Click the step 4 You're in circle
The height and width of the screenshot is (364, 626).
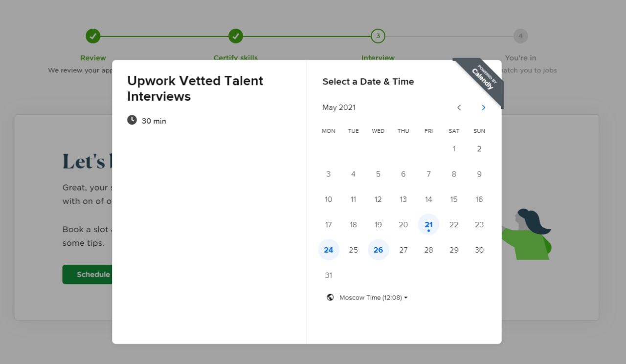tap(520, 36)
